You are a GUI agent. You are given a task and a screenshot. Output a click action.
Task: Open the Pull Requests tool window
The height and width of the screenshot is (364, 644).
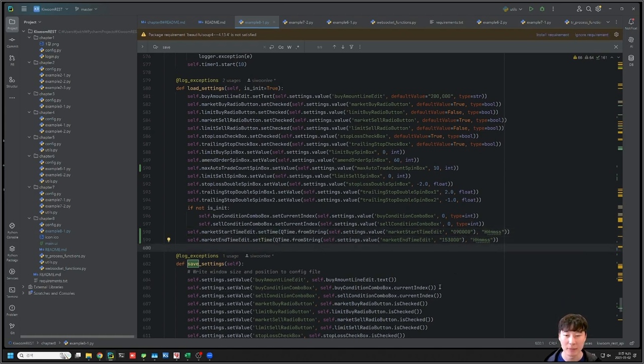tap(12, 60)
